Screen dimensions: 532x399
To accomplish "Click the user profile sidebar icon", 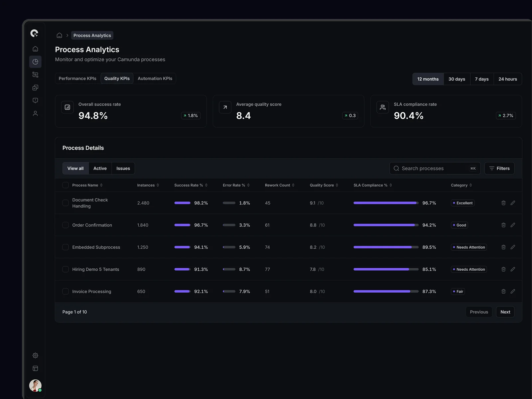I will 35,113.
